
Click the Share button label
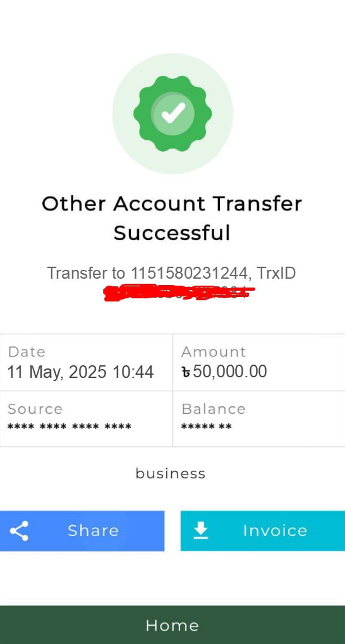pos(94,531)
